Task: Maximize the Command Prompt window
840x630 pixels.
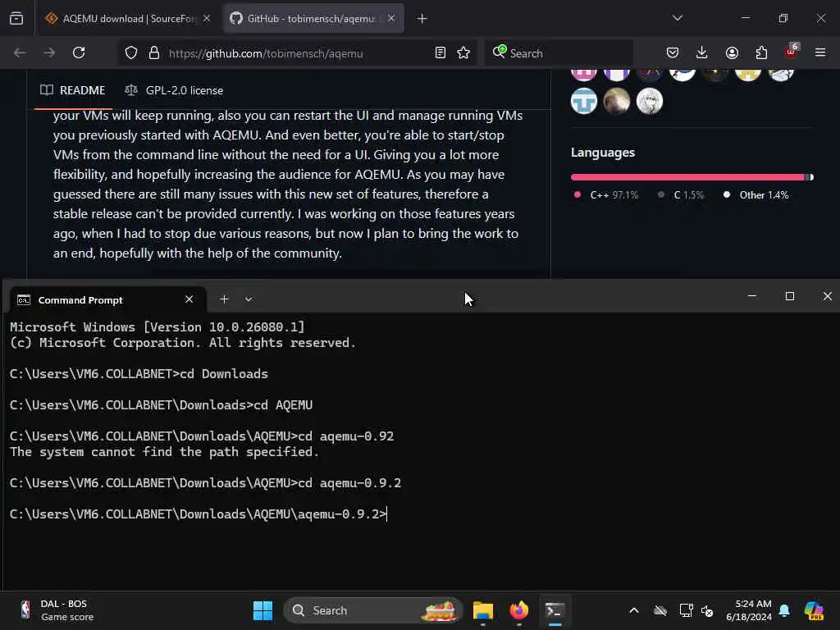Action: 790,296
